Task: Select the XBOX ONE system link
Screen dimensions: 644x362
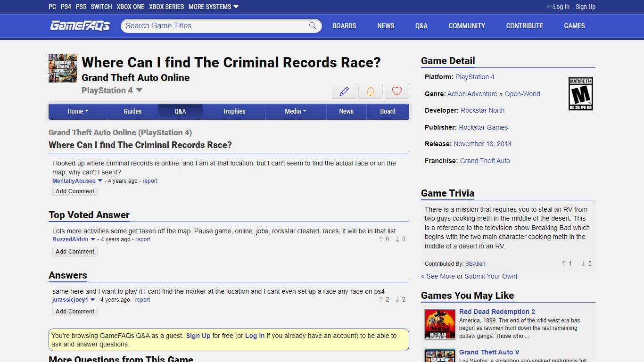Action: tap(131, 7)
